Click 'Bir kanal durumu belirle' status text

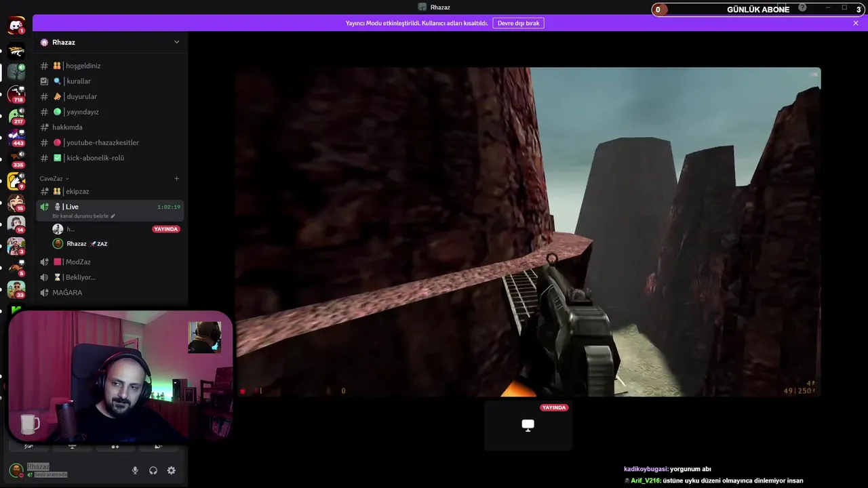81,216
